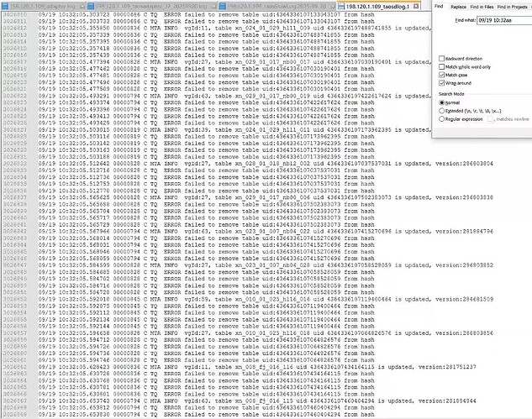The width and height of the screenshot is (532, 419).
Task: Toggle Match whole word only
Action: pyautogui.click(x=442, y=66)
